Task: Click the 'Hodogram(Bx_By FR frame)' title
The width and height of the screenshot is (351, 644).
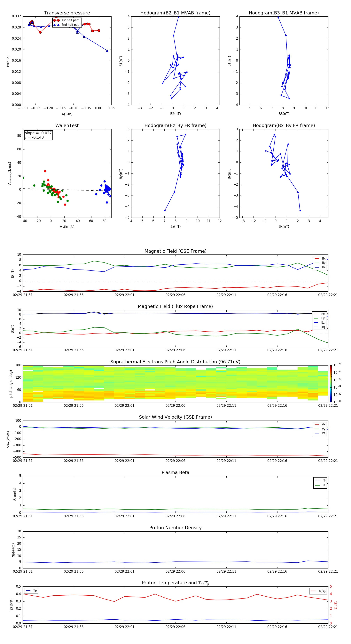Action: (x=284, y=125)
